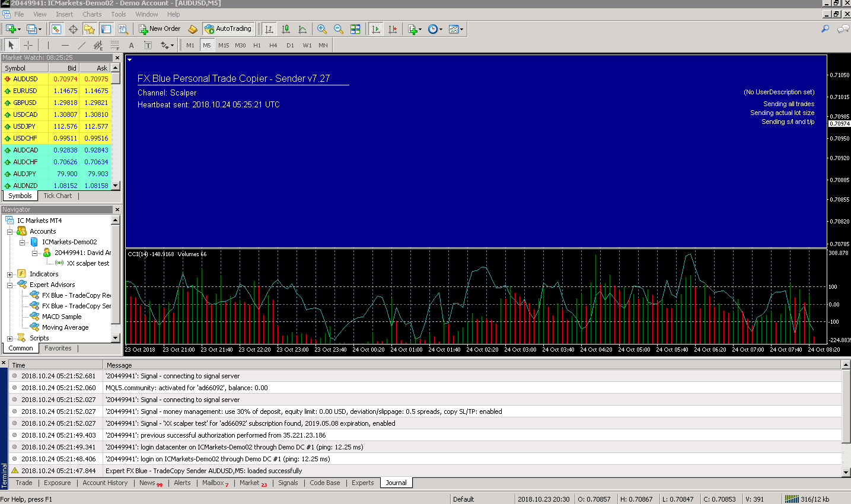Expand the Indicators tree node
Image resolution: width=851 pixels, height=504 pixels.
(x=9, y=274)
